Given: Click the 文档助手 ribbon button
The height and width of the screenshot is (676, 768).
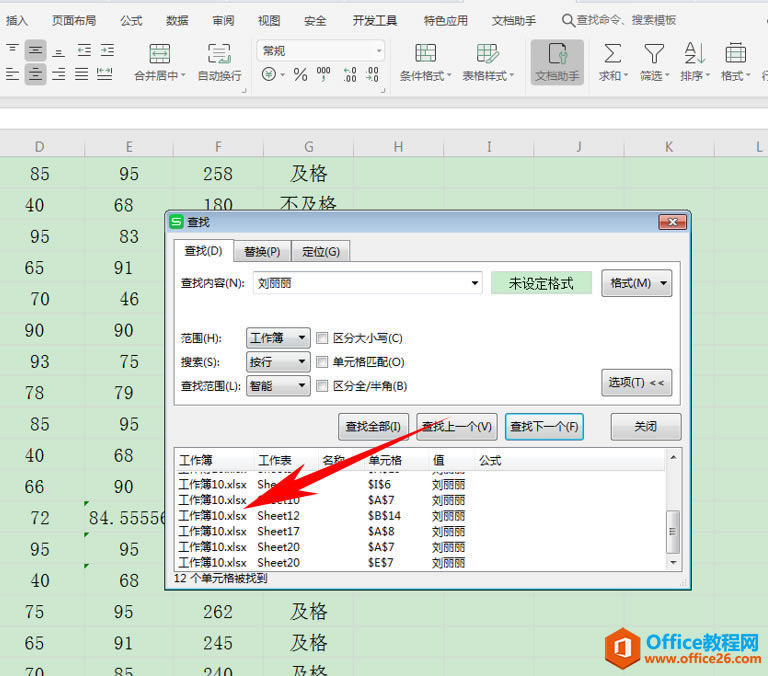Looking at the screenshot, I should [x=557, y=63].
